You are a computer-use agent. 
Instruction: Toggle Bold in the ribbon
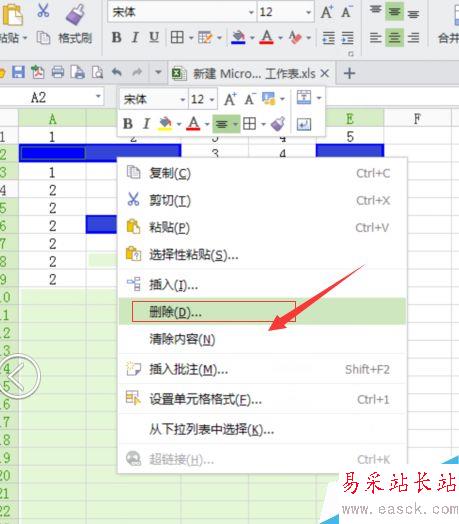[x=116, y=37]
